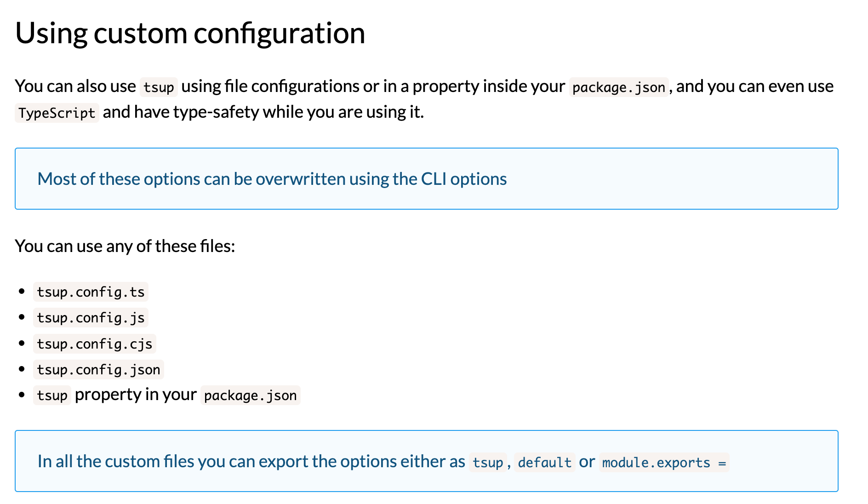Viewport: 868px width, 504px height.
Task: Click the tsup code in the last bullet
Action: coord(52,395)
